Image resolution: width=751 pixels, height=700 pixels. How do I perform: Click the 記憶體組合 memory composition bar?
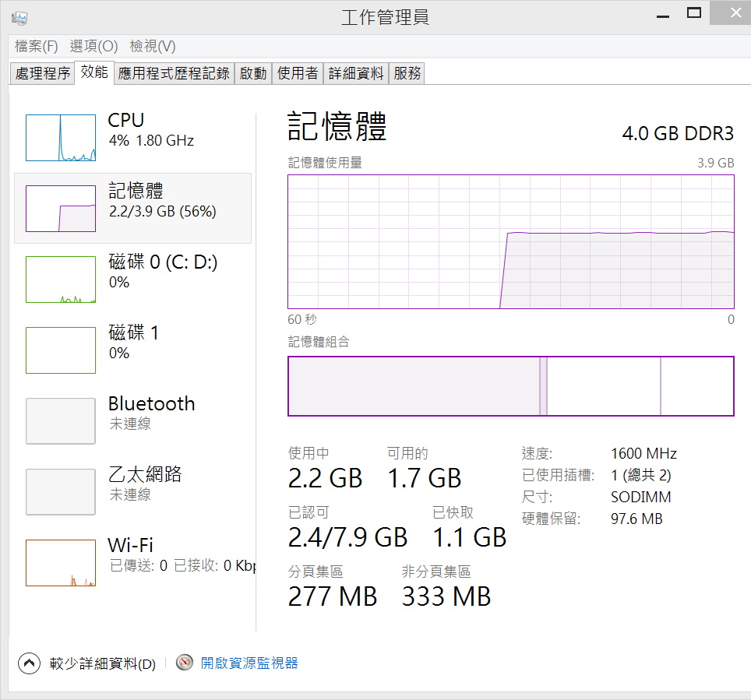[510, 386]
